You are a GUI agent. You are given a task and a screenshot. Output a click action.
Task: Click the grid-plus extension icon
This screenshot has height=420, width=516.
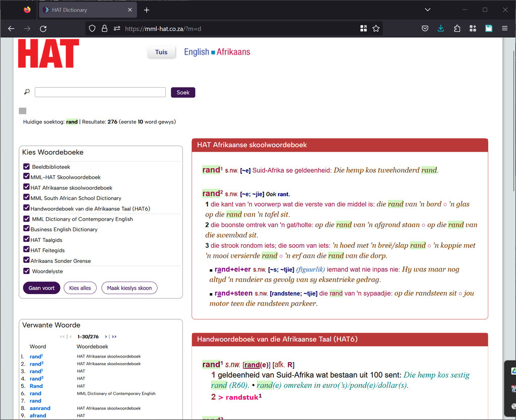click(x=473, y=29)
